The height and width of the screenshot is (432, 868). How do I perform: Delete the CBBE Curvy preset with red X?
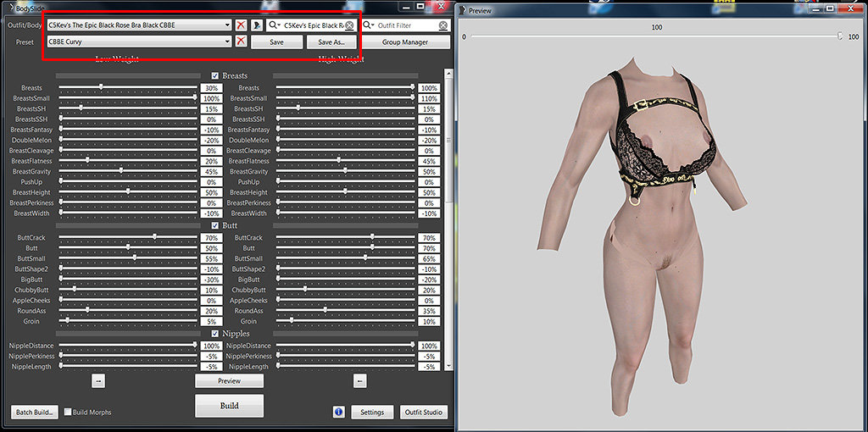coord(241,42)
